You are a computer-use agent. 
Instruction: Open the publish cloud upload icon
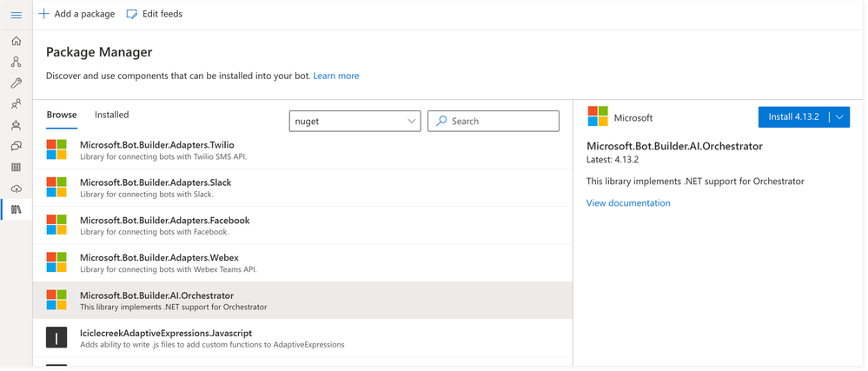tap(16, 189)
